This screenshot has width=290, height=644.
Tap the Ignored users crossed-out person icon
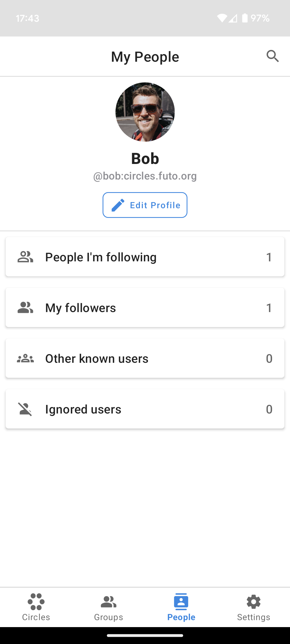pos(25,409)
